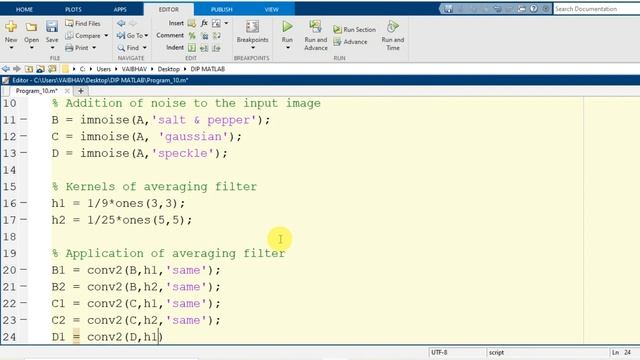Expand the New dropdown arrow

click(x=11, y=48)
